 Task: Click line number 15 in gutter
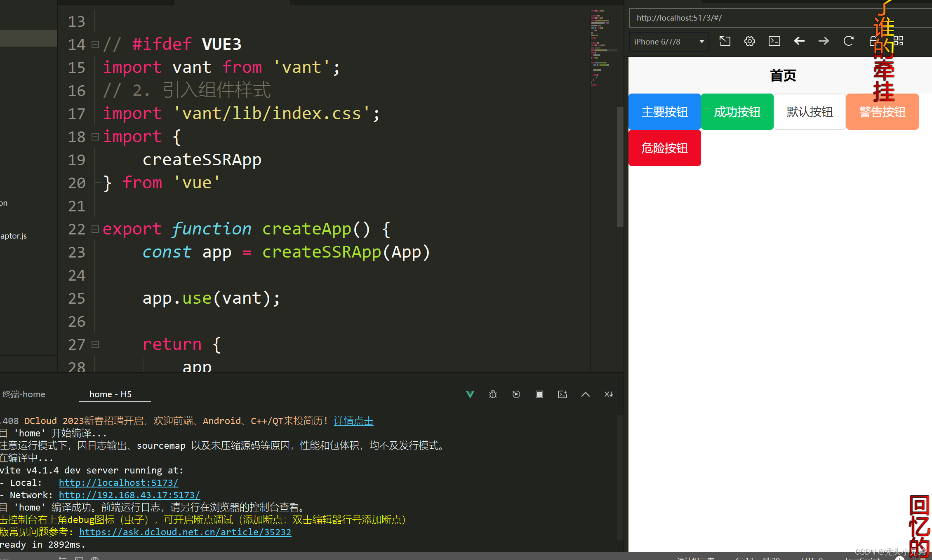77,68
